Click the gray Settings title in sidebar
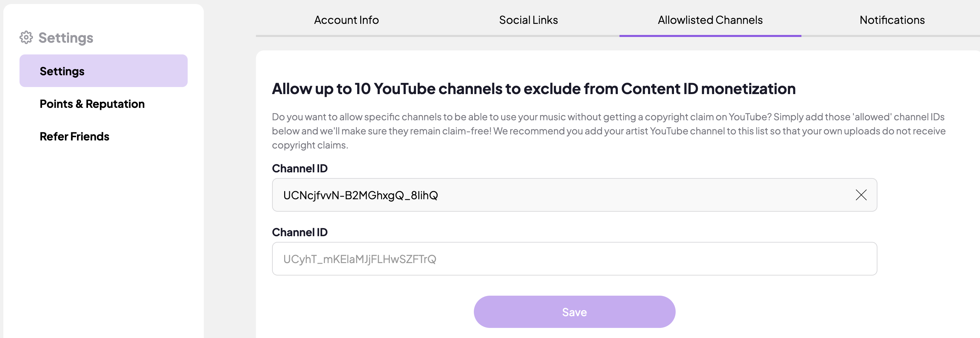The image size is (980, 338). (x=66, y=38)
